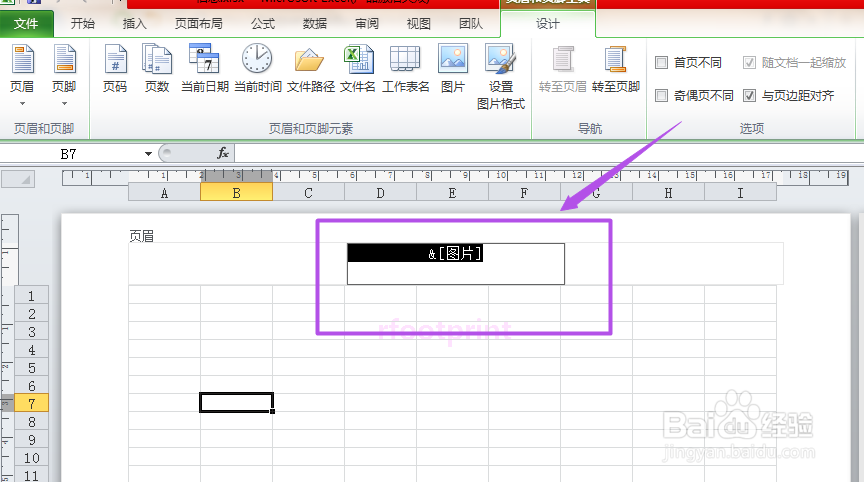Click the fx insert function icon
Image resolution: width=864 pixels, height=482 pixels.
(x=223, y=153)
